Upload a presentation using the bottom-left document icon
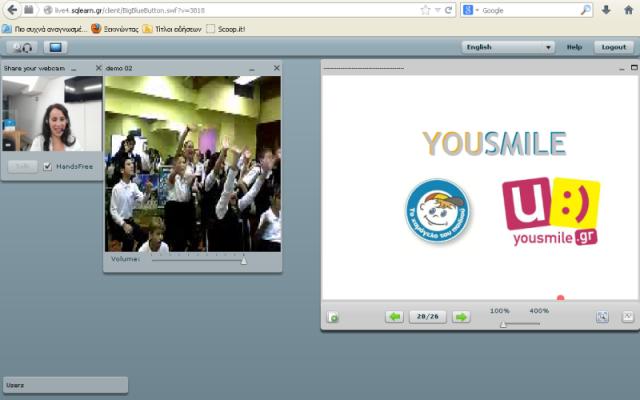640x400 pixels. (x=333, y=317)
